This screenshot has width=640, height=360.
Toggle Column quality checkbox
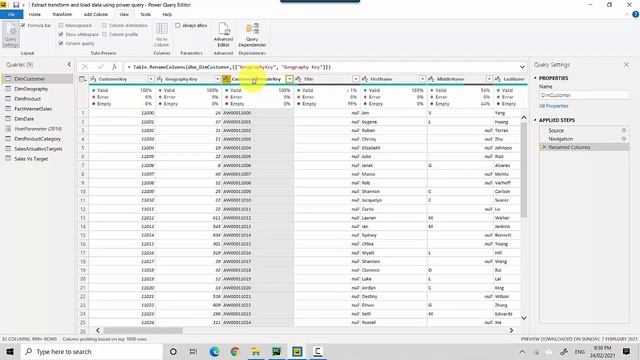click(x=61, y=43)
